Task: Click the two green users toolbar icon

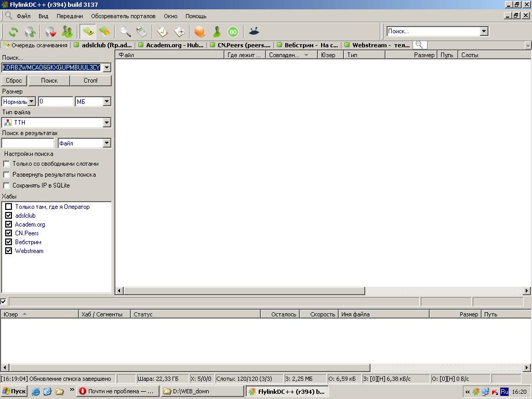Action: pyautogui.click(x=67, y=32)
